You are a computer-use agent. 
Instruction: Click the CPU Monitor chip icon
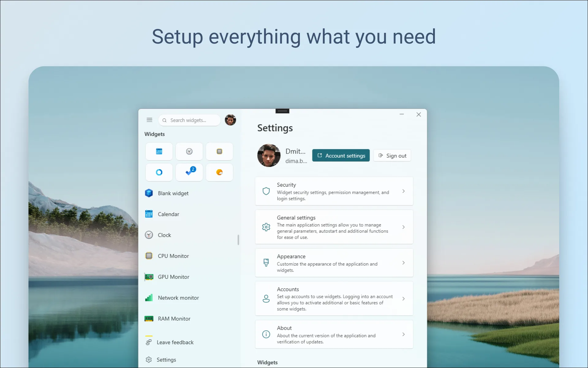(x=149, y=256)
